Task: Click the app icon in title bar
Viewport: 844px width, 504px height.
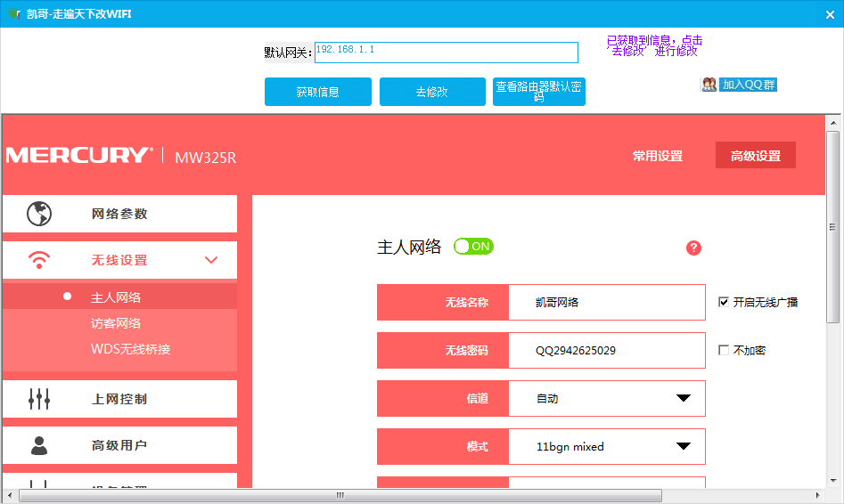Action: pos(14,14)
